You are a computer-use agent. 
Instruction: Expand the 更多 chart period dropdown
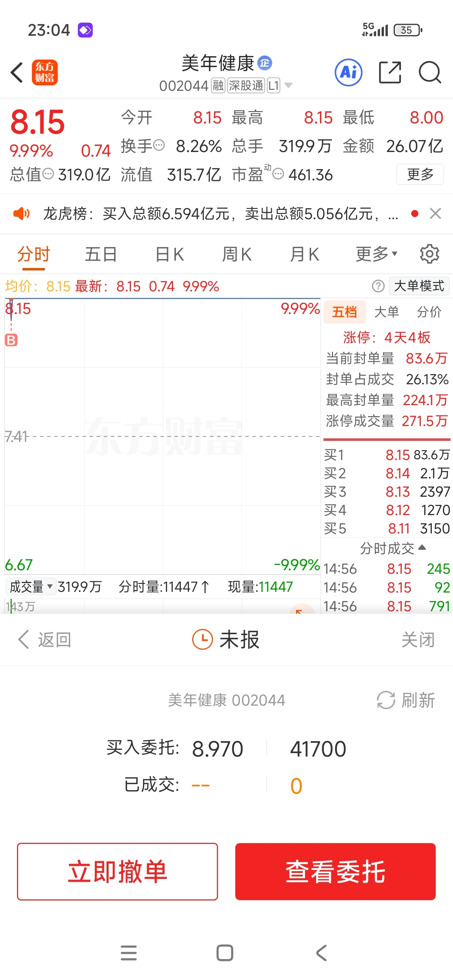[x=377, y=254]
